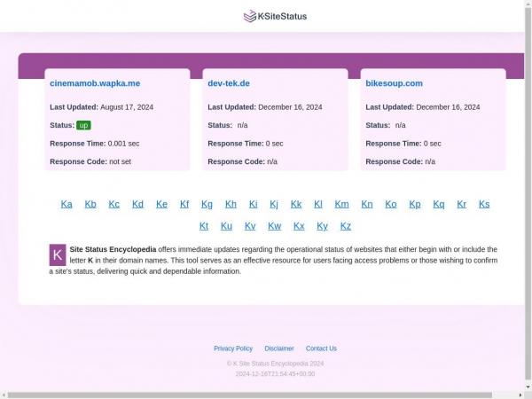Viewport: 532px width, 399px height.
Task: Go to the Kc index link
Action: pyautogui.click(x=114, y=204)
